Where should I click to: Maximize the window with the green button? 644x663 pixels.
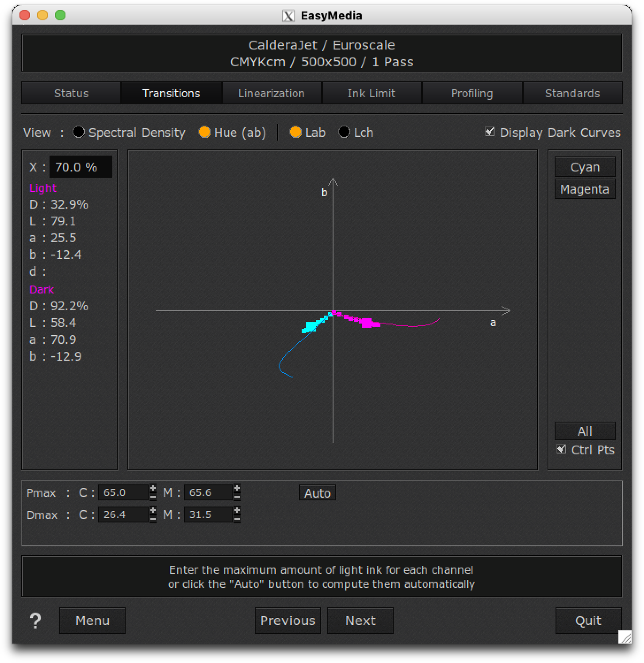[x=60, y=15]
